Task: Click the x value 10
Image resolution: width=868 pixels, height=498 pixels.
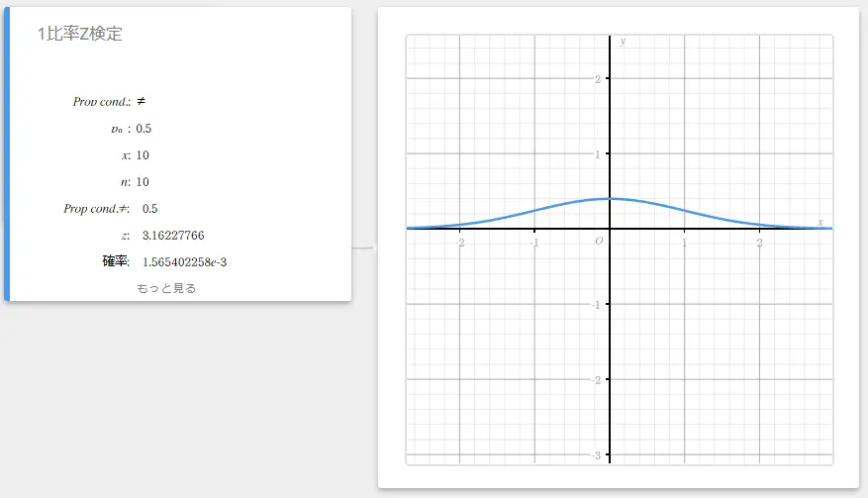Action: pos(143,154)
